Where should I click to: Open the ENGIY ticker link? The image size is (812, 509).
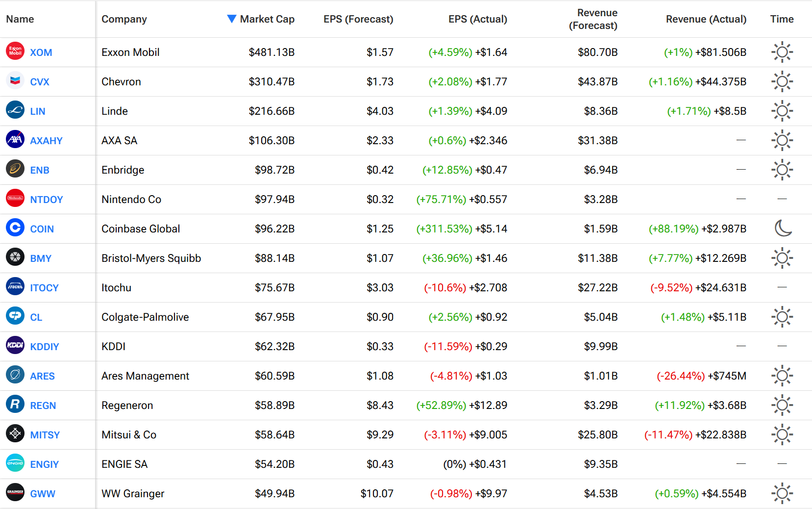click(x=44, y=464)
